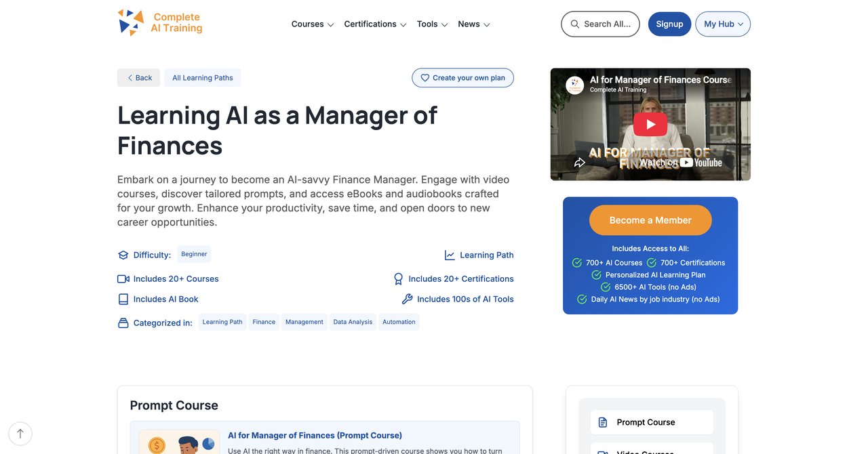Click checkmark beside 6500+ AI Tools

[606, 287]
